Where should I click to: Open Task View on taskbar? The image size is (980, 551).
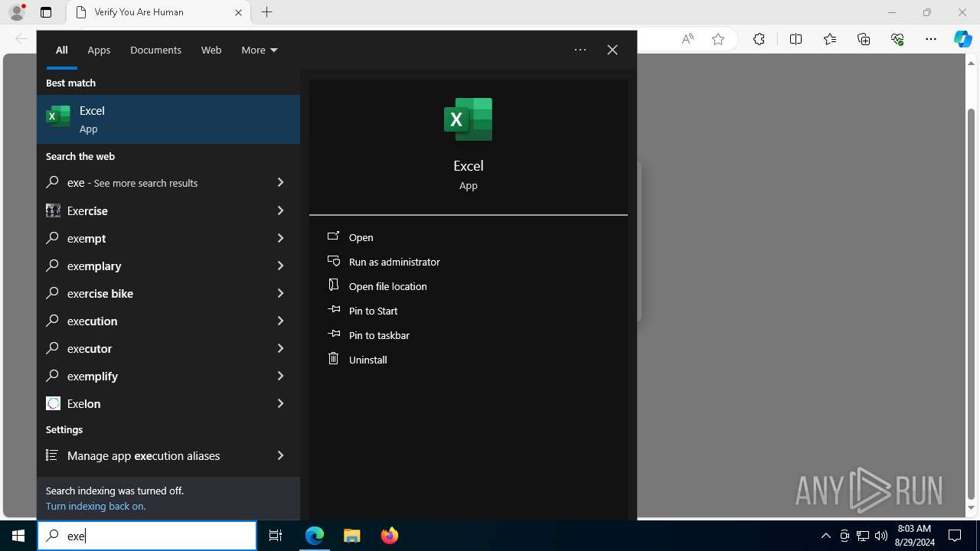coord(276,536)
